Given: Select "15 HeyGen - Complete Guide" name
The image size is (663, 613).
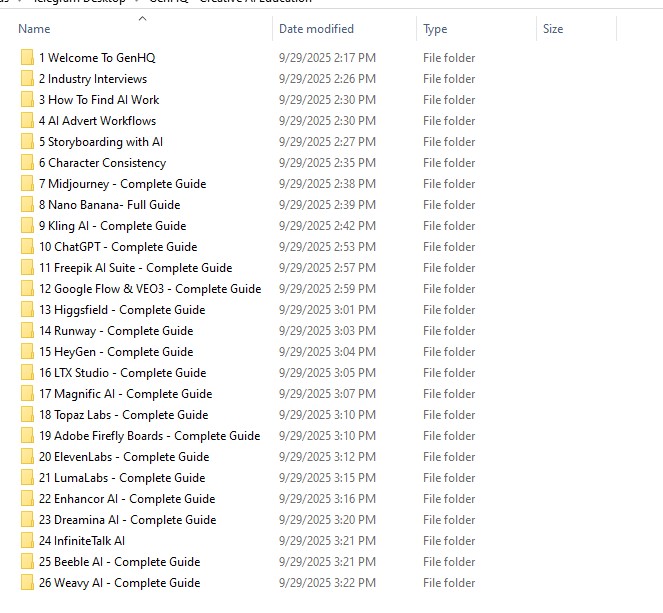Looking at the screenshot, I should (116, 352).
